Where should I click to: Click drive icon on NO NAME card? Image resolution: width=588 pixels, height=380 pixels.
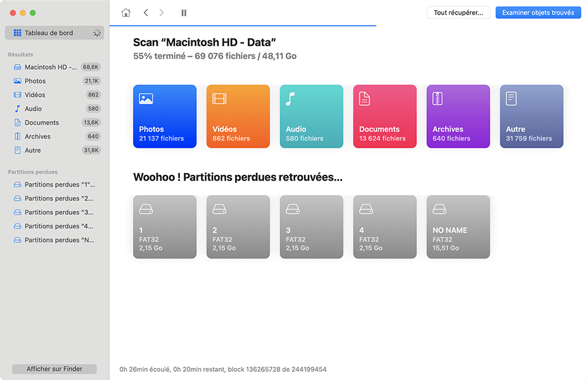(x=440, y=209)
